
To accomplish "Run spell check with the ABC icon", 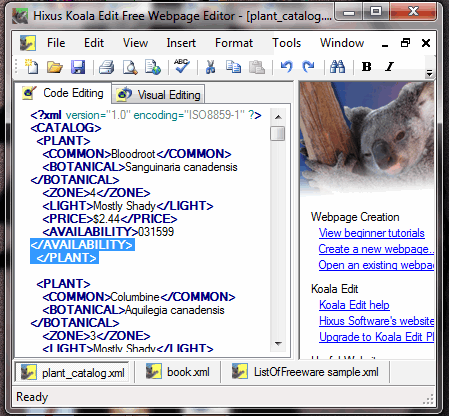I will pos(182,66).
